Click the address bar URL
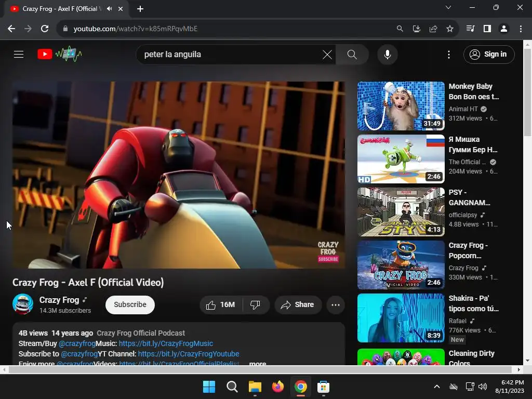The height and width of the screenshot is (399, 532). tap(136, 29)
